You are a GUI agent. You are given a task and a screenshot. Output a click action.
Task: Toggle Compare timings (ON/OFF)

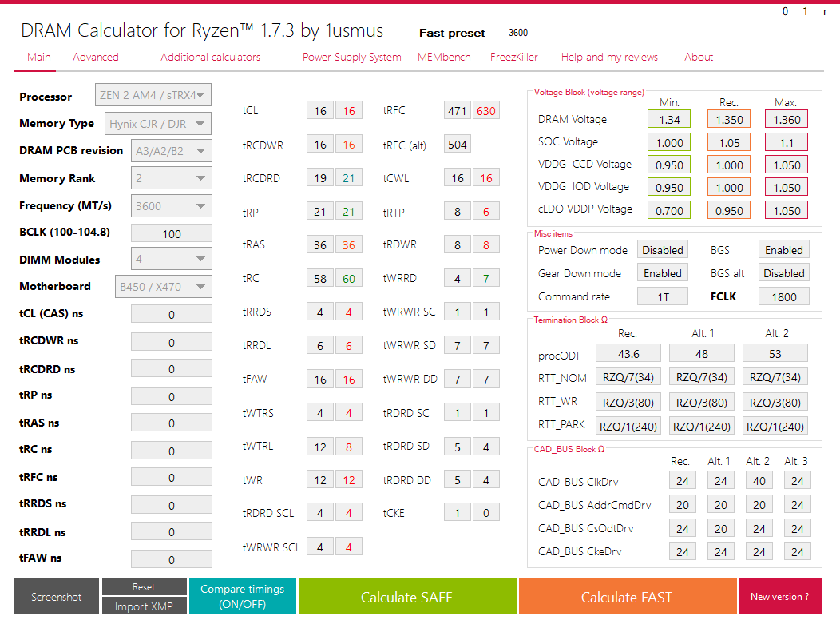coord(243,596)
